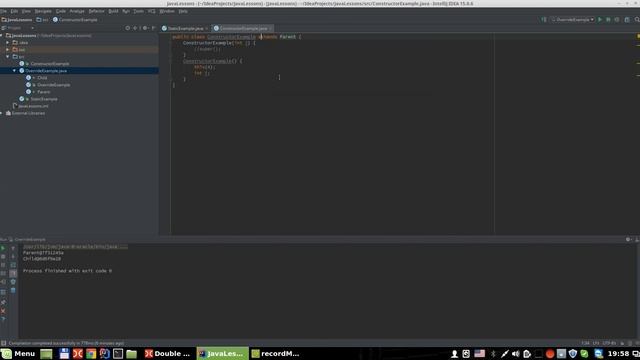Click Scroll from Source in Project panel
This screenshot has width=640, height=360.
point(128,28)
